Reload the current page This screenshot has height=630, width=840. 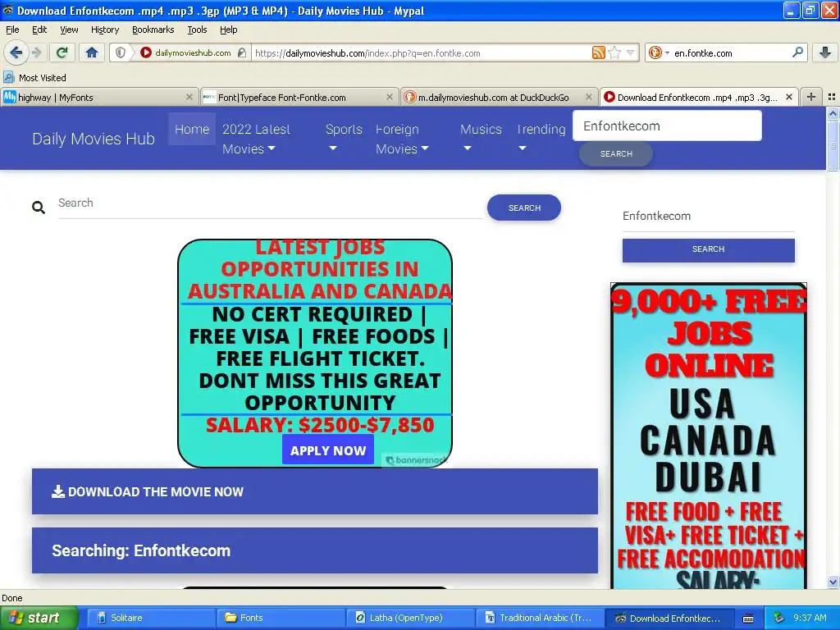point(62,52)
